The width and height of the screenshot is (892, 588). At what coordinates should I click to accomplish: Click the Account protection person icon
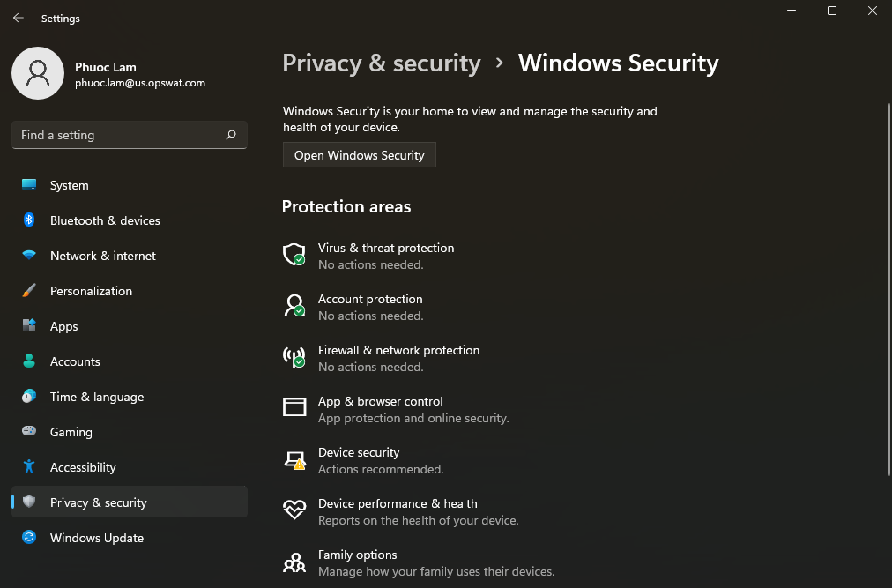[294, 306]
